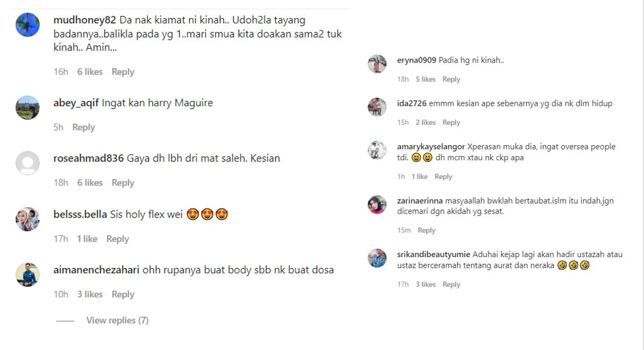The image size is (644, 350).
Task: Click eryna0909's profile picture
Action: pyautogui.click(x=377, y=64)
